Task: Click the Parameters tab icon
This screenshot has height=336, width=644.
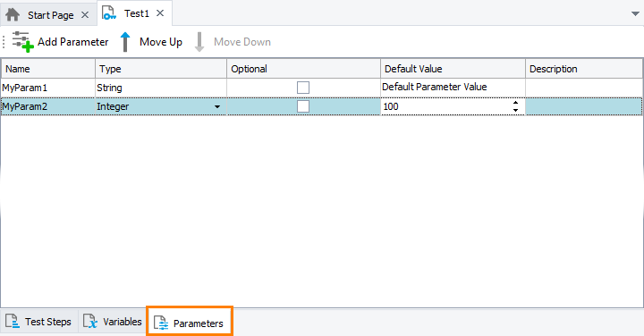Action: (161, 323)
